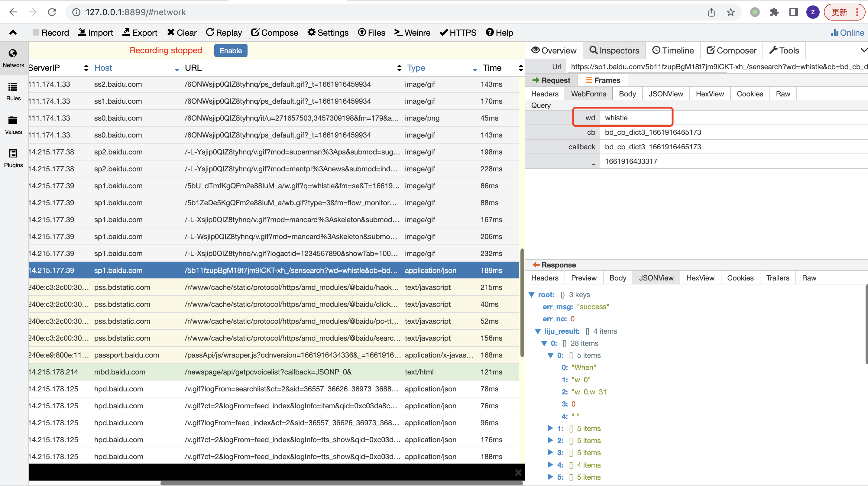Select the Network sidebar panel icon
The width and height of the screenshot is (868, 486).
[13, 54]
